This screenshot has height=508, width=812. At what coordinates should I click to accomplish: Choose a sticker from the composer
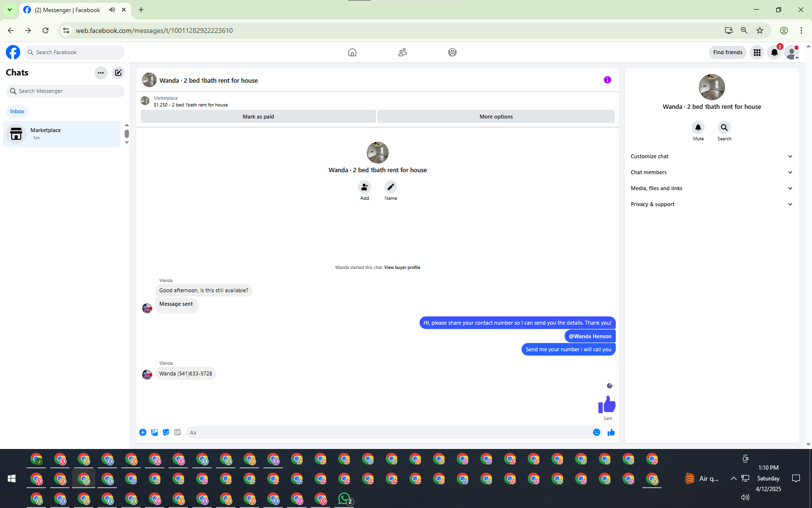[166, 433]
